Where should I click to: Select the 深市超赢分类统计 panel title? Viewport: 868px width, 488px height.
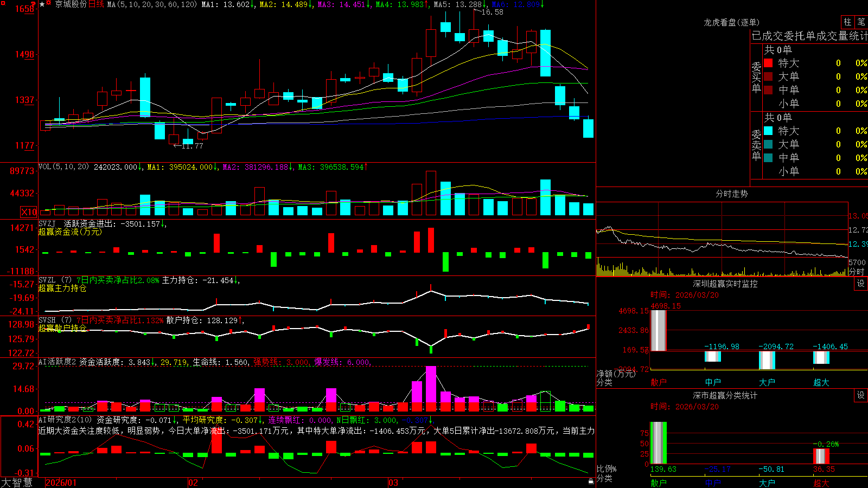725,395
